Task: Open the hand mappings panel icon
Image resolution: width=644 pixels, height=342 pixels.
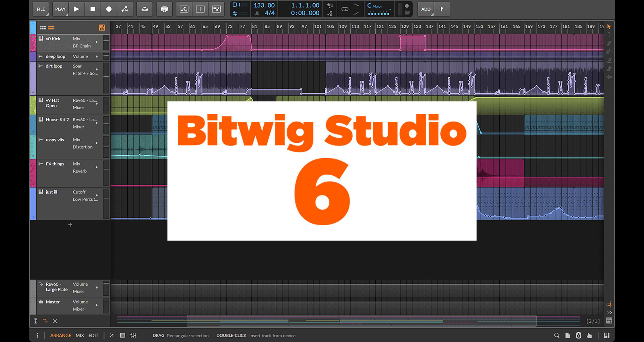Action: (x=589, y=335)
